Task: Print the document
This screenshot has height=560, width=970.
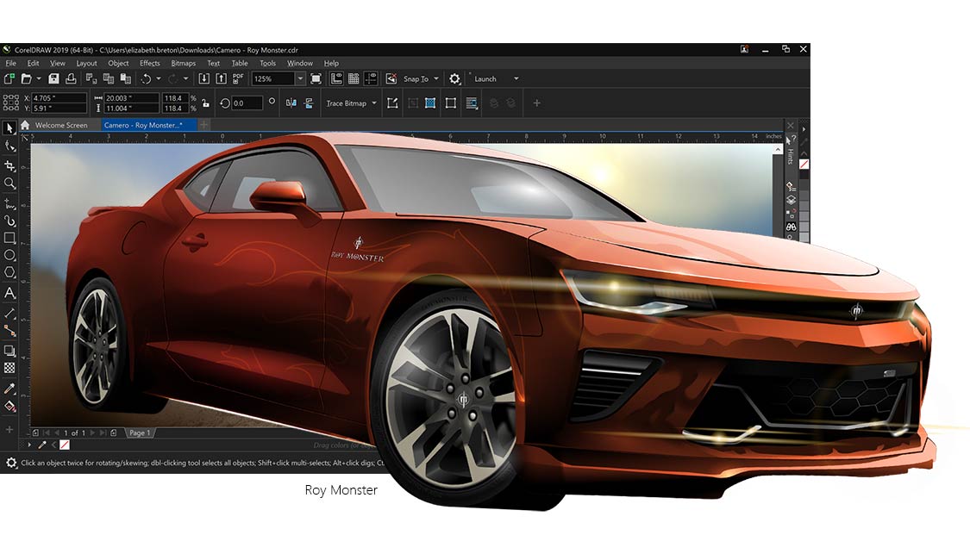Action: point(72,79)
